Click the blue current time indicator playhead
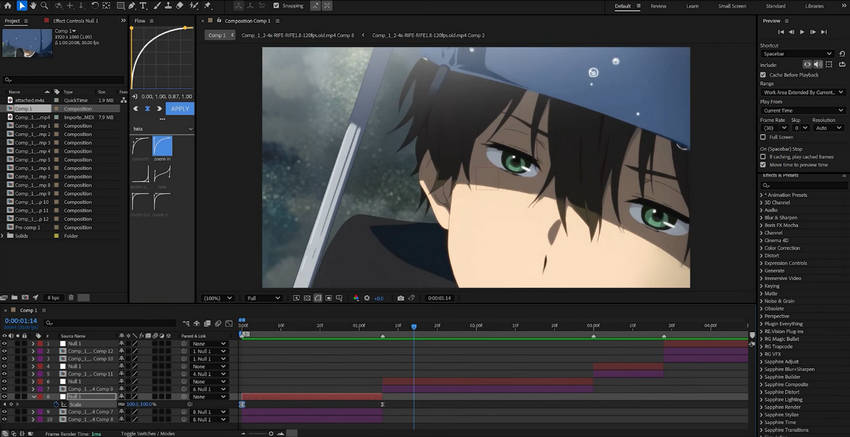Image resolution: width=850 pixels, height=437 pixels. coord(414,327)
